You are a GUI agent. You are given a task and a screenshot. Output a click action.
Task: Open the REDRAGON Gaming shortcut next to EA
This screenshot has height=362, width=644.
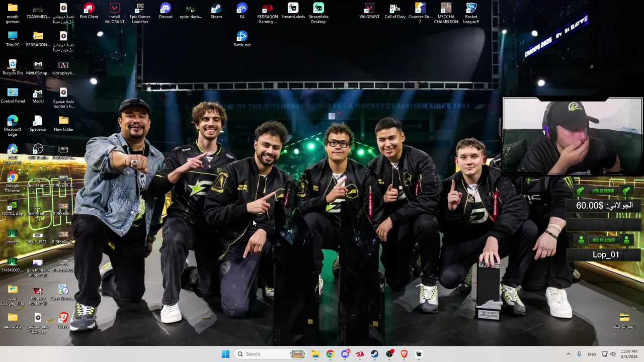[x=268, y=14]
